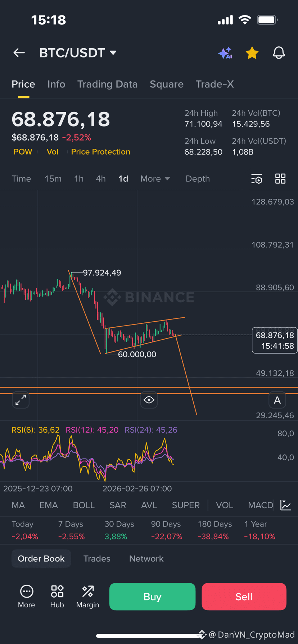Tap the RSI(12): 45,20 label
Screen dimensions: 298x644
point(92,430)
